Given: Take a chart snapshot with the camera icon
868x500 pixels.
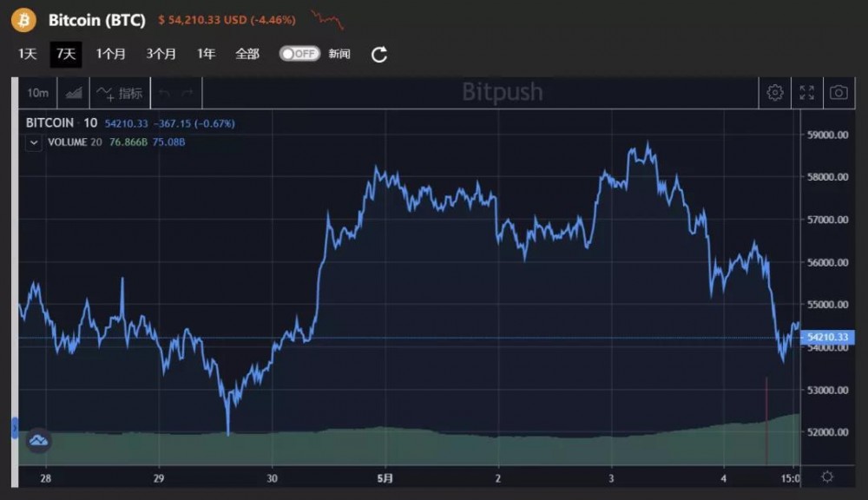Looking at the screenshot, I should point(838,92).
